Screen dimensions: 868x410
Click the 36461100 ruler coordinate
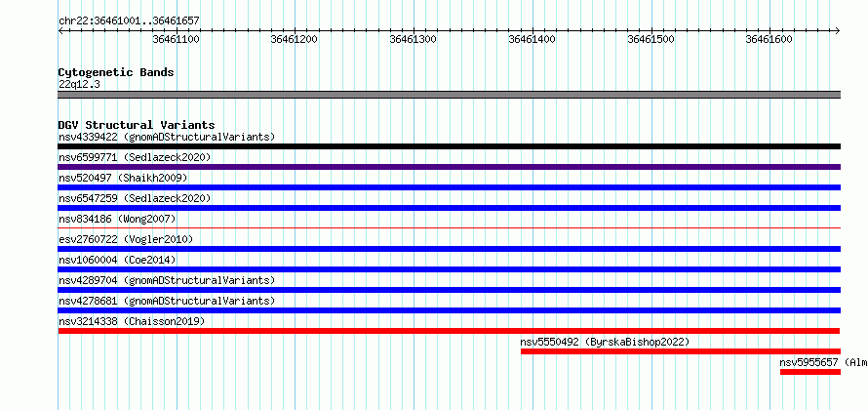pos(176,39)
